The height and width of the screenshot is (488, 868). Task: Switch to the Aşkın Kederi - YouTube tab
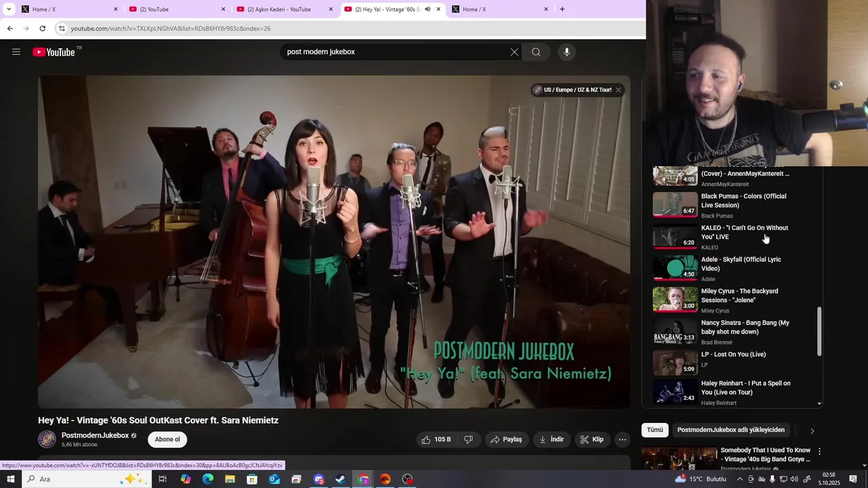click(x=284, y=9)
